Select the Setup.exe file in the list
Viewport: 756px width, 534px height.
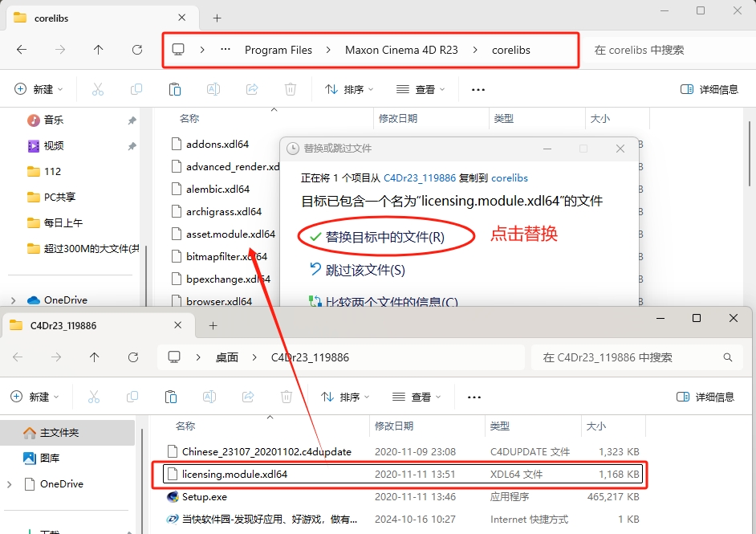pos(204,497)
